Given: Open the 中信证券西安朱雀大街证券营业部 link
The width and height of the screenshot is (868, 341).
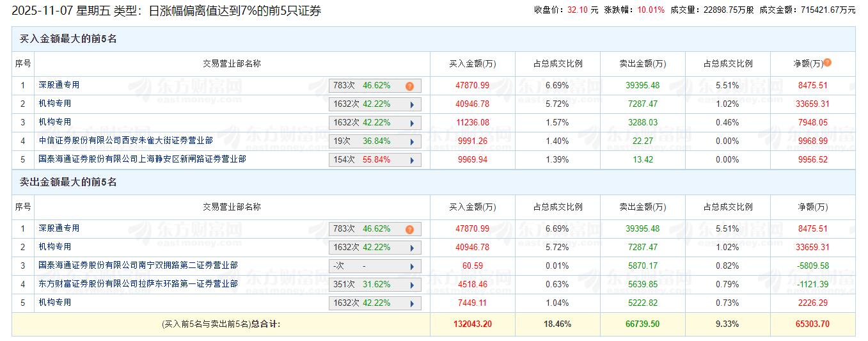Looking at the screenshot, I should coord(125,141).
